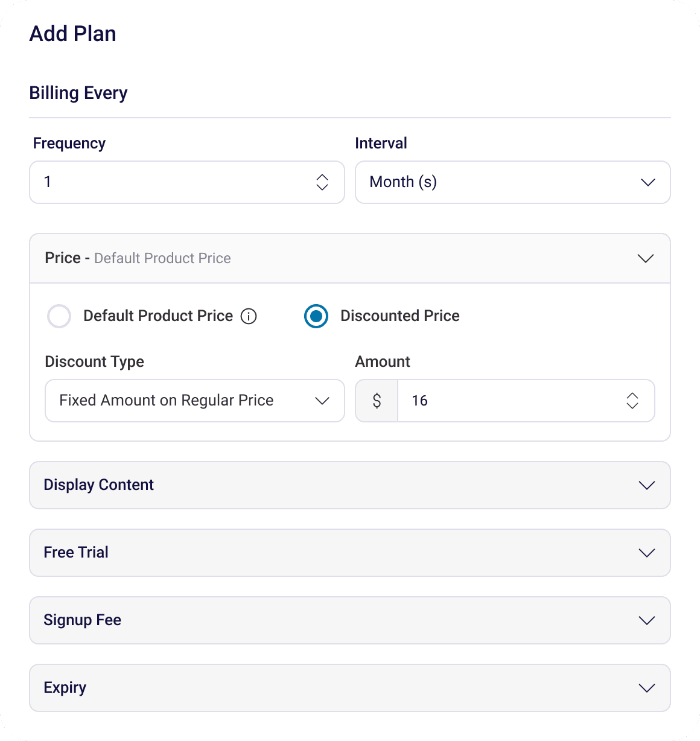Click the info icon beside Default Product Price
Viewport: 700px width, 741px height.
click(x=248, y=316)
